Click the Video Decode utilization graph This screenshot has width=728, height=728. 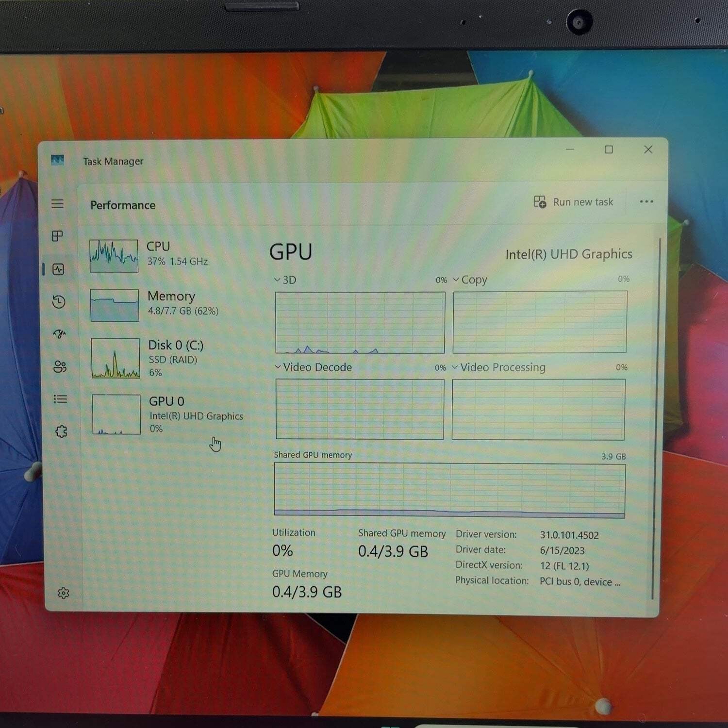360,409
